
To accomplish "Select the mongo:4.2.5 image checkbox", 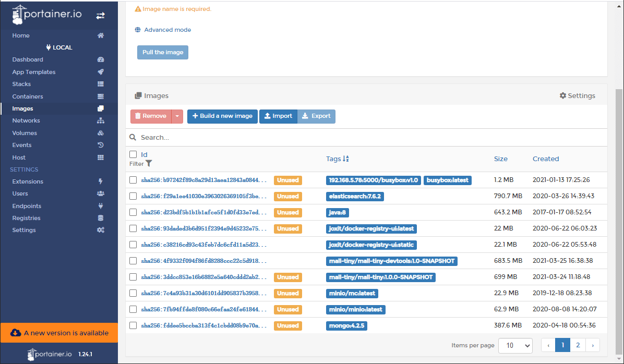I will point(133,325).
